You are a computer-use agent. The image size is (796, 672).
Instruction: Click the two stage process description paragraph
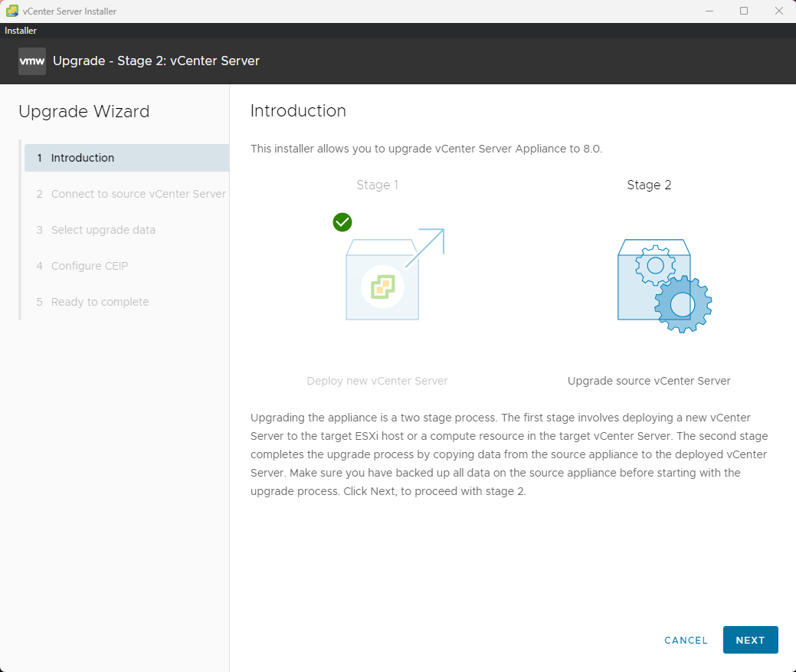click(509, 454)
